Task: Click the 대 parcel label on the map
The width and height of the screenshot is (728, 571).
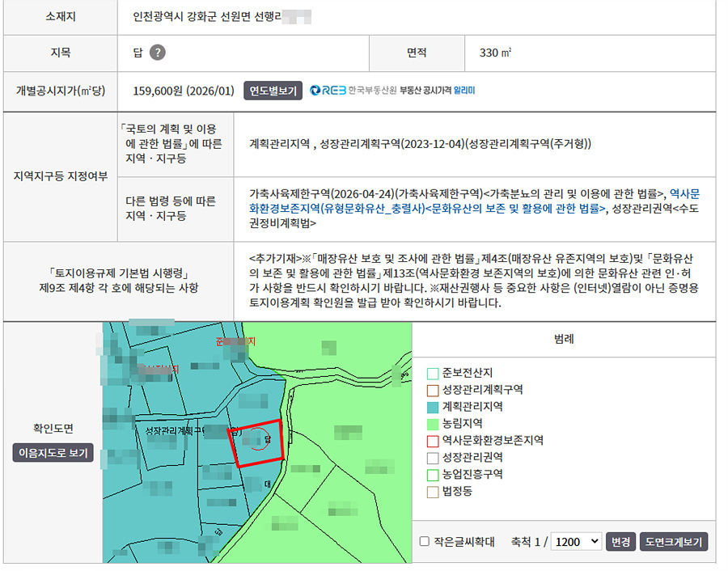Action: 268,484
